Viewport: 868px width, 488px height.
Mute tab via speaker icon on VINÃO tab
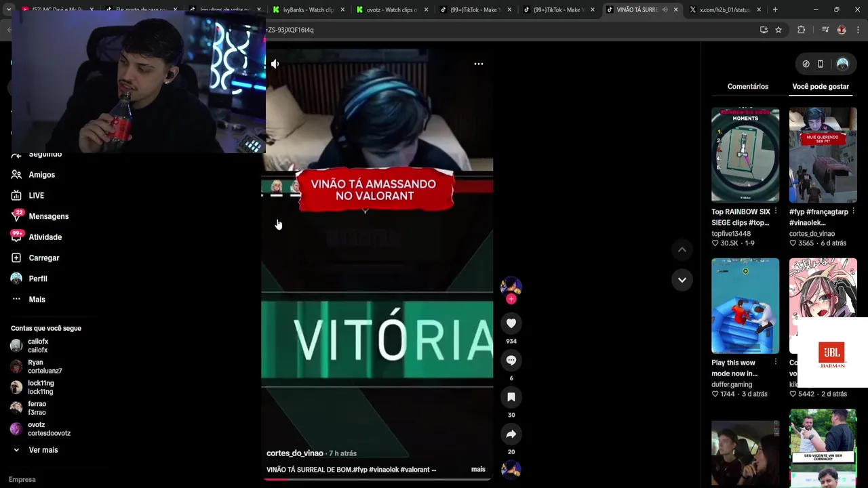pyautogui.click(x=665, y=9)
